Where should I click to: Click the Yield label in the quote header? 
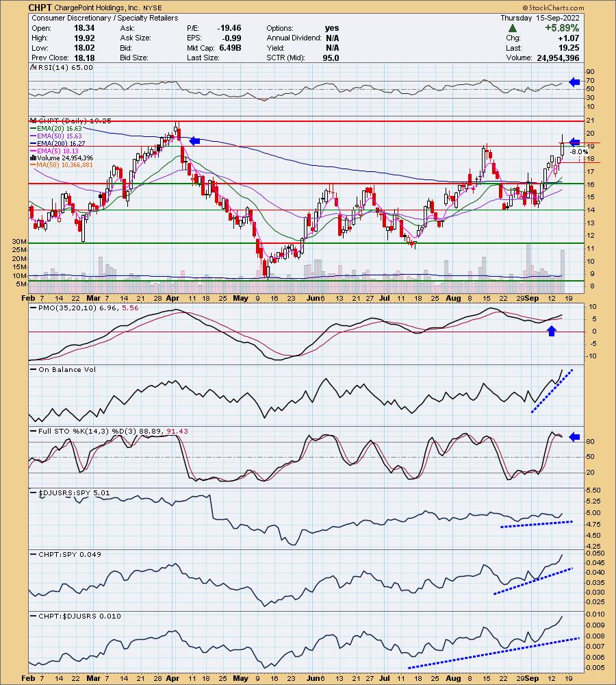275,48
